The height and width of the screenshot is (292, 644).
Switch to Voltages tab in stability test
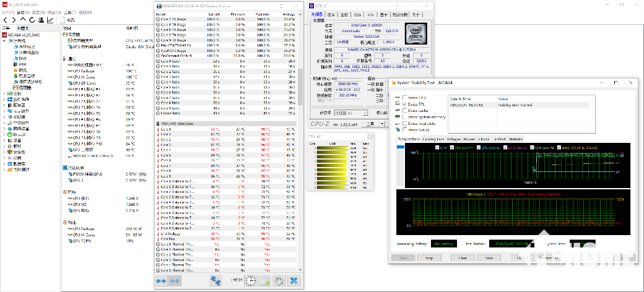[x=453, y=139]
